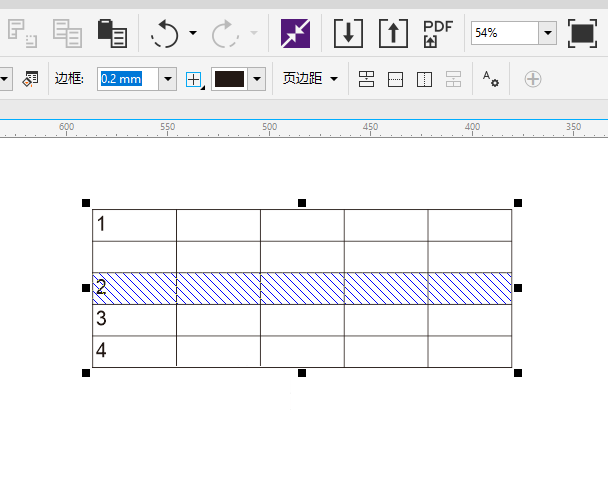
Task: Open text properties icon with gear
Action: click(x=491, y=79)
